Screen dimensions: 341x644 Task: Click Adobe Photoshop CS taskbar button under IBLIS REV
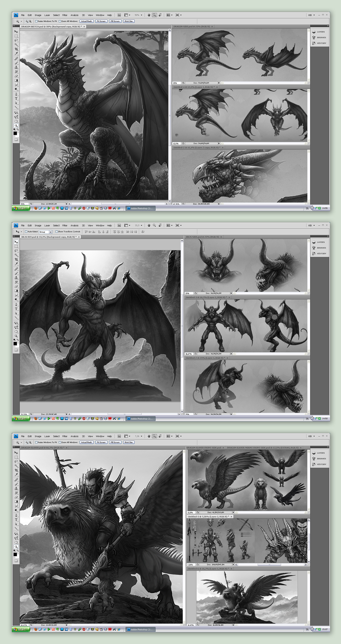point(140,418)
